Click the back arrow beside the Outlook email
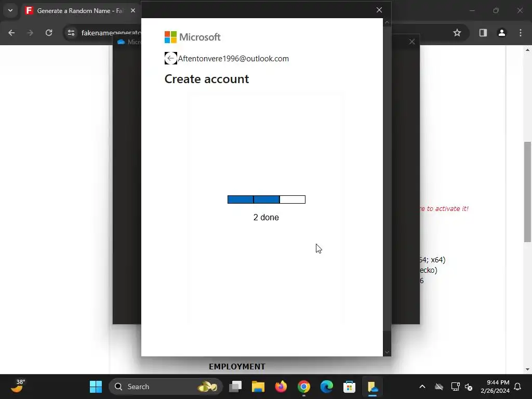Image resolution: width=532 pixels, height=399 pixels. (x=170, y=58)
